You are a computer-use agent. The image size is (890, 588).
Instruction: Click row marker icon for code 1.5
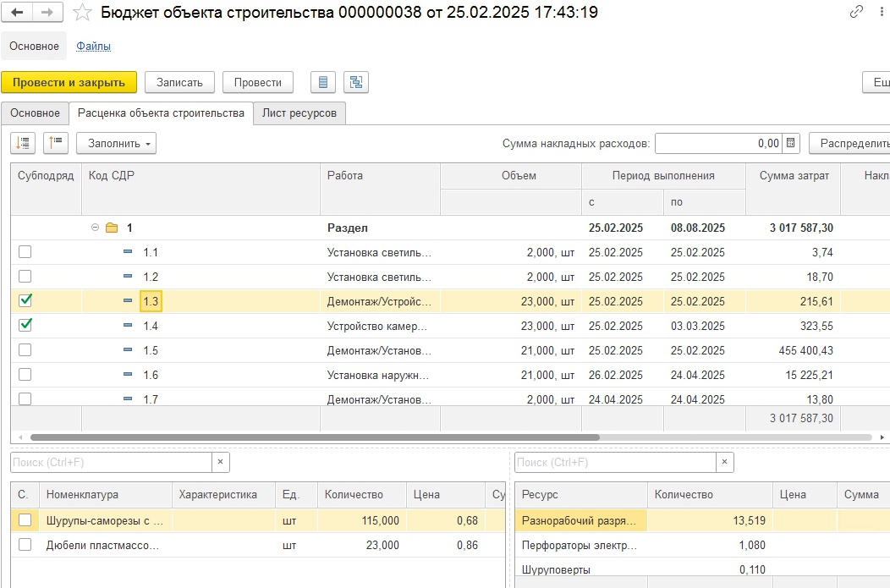coord(128,349)
